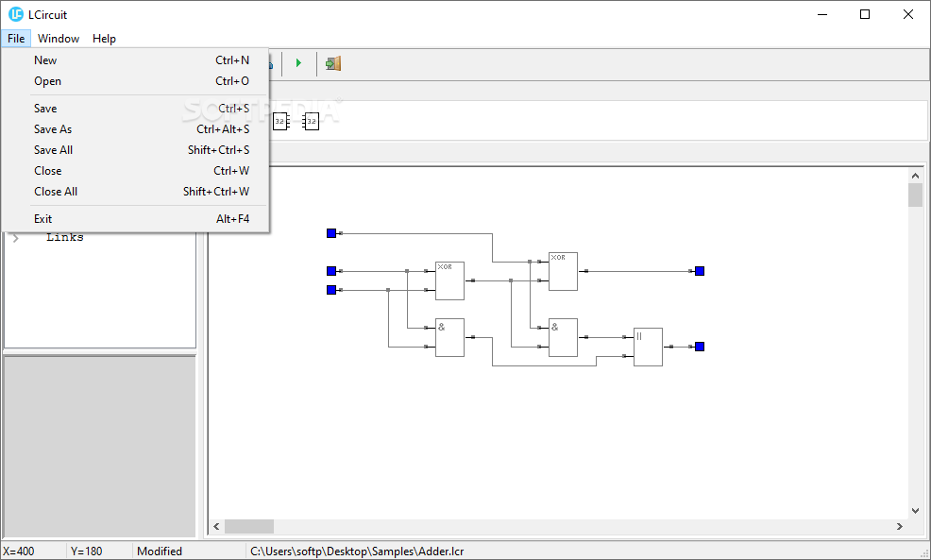Open the Help menu

coord(104,39)
